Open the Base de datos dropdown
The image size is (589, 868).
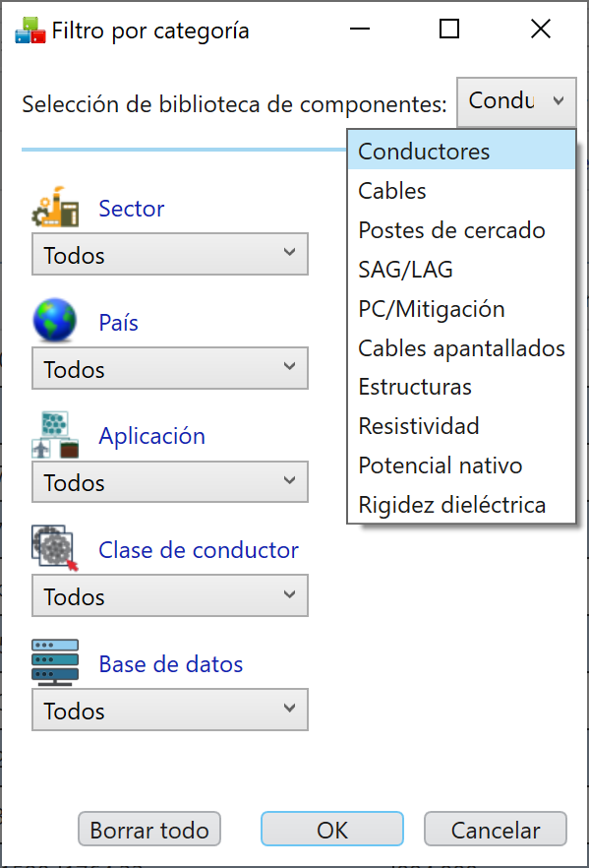pos(170,710)
